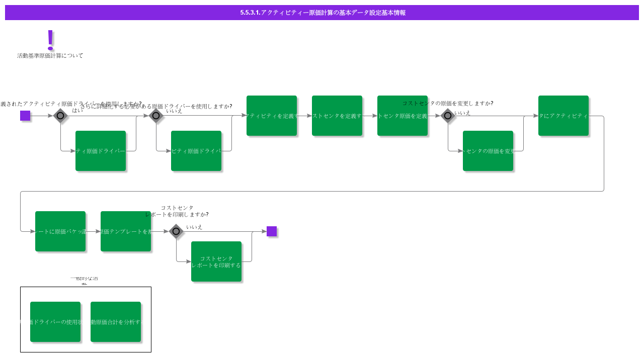
Task: Click いいえ label beside report print gateway
Action: click(x=194, y=227)
